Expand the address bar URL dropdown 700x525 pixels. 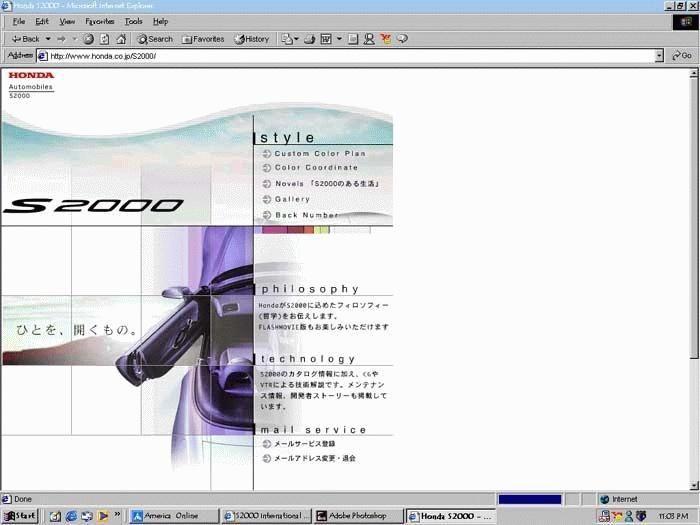[x=659, y=56]
